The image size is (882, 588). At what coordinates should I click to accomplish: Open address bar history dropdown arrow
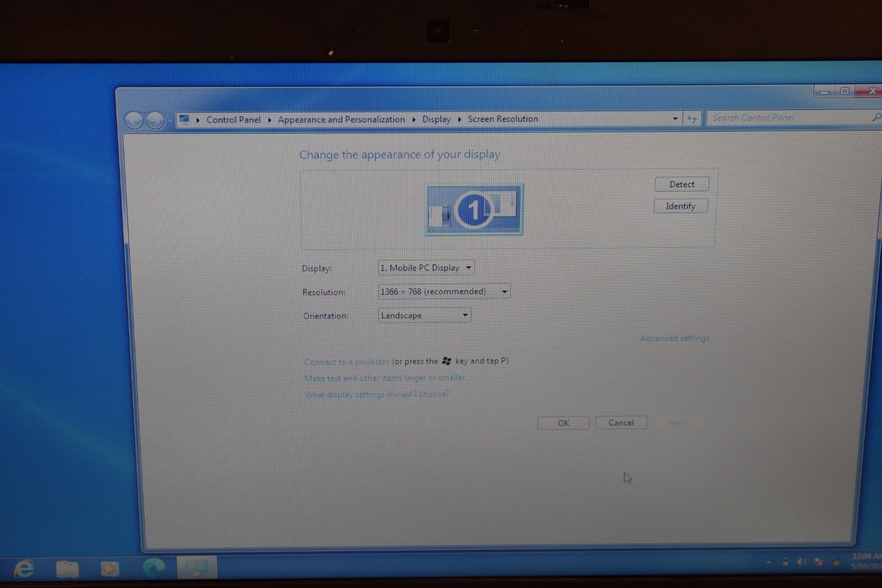[675, 118]
